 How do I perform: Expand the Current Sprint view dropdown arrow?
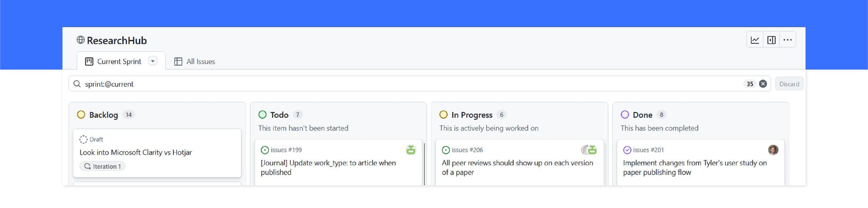coord(153,61)
